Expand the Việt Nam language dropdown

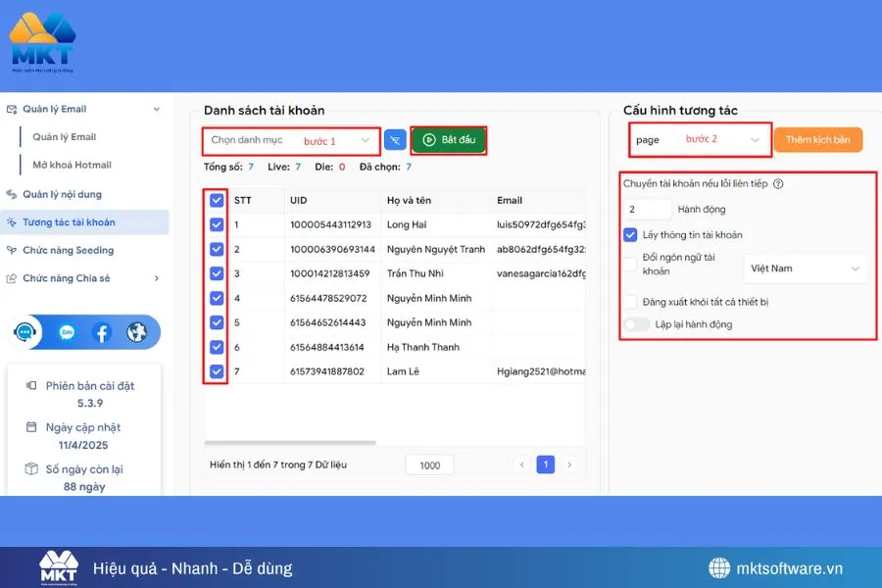pos(805,269)
